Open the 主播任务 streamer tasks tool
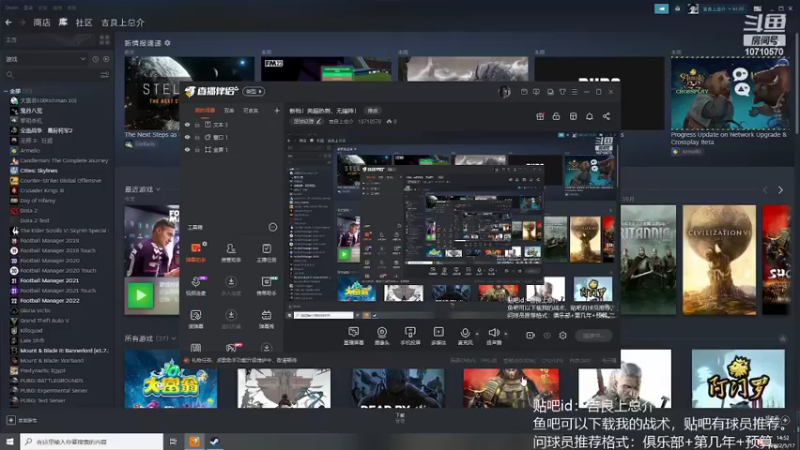Image resolution: width=800 pixels, height=450 pixels. pos(266,252)
